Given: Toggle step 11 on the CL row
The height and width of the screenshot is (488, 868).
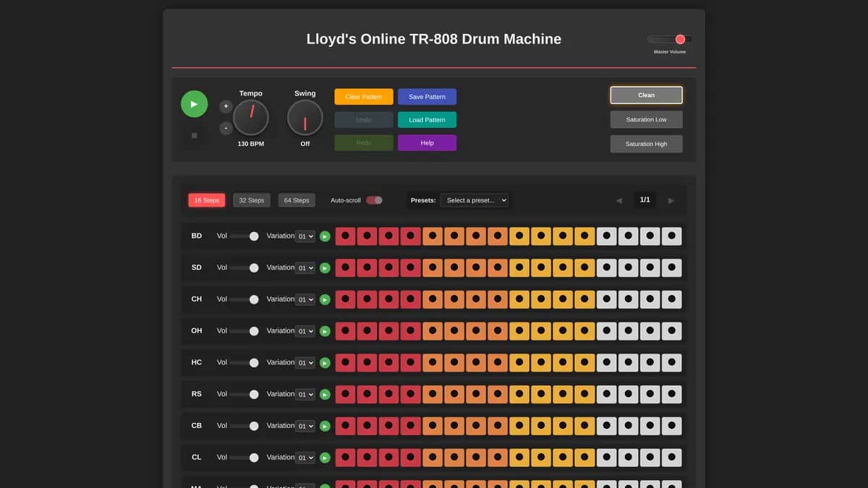Looking at the screenshot, I should tap(563, 458).
